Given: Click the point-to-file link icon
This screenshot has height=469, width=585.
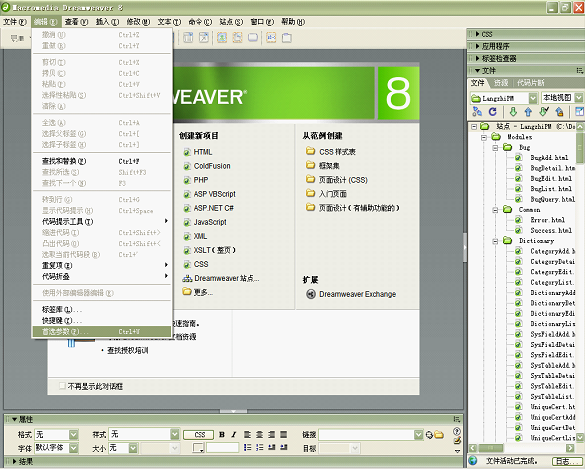Looking at the screenshot, I should [x=429, y=435].
